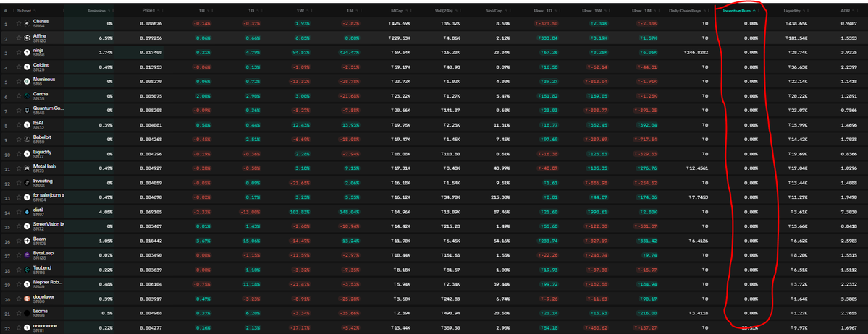The image size is (868, 334).
Task: Star the Chutes subnet as favorite
Action: click(x=19, y=23)
